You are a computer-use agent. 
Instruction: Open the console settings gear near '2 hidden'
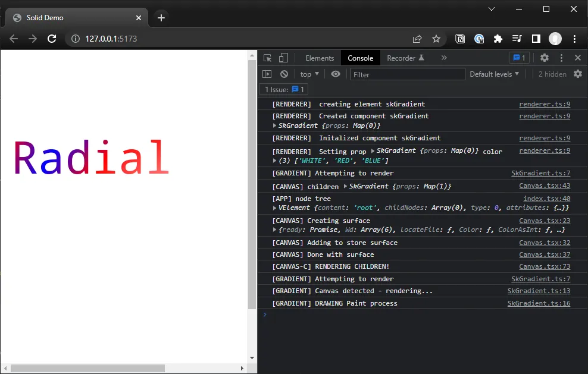(578, 74)
